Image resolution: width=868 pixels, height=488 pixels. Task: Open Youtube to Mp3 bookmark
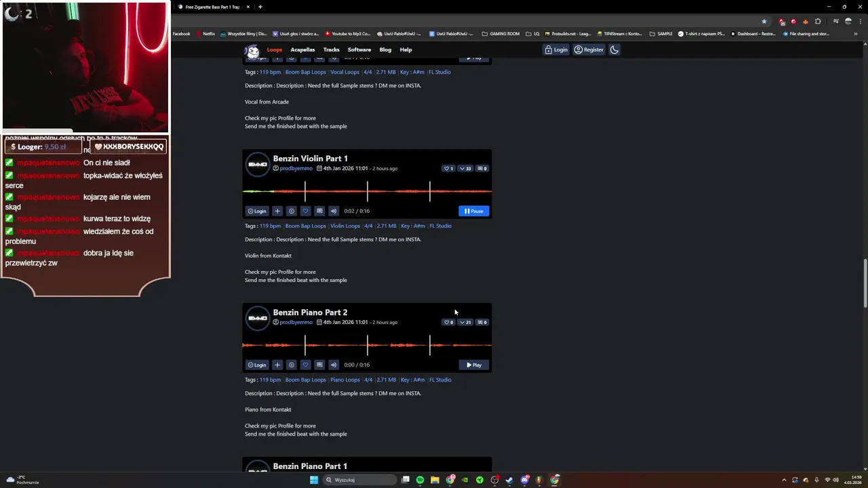(x=348, y=33)
